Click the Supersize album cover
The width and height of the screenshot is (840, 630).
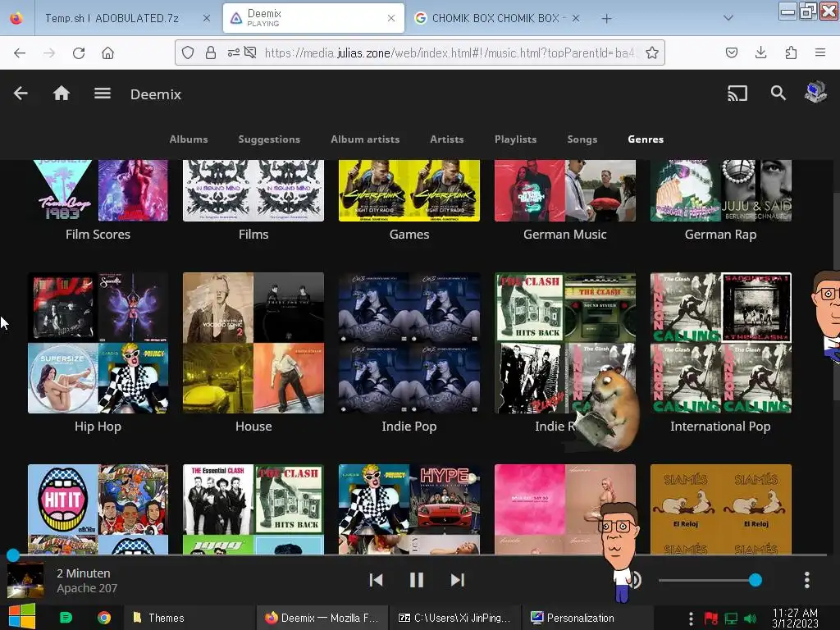(x=62, y=378)
